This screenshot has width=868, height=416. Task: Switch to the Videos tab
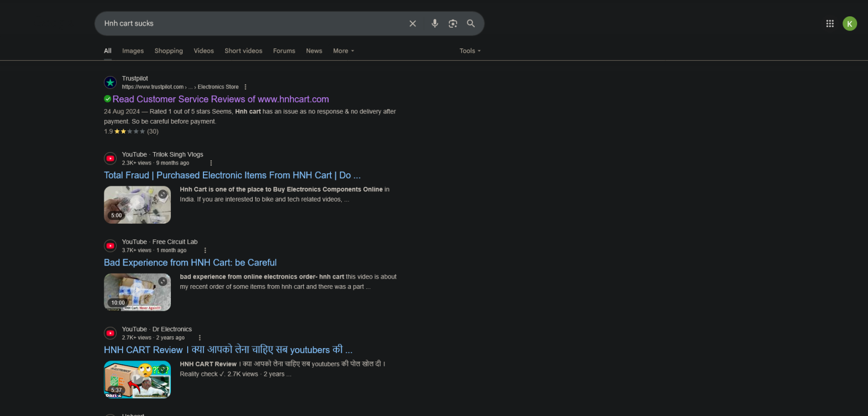[x=203, y=51]
